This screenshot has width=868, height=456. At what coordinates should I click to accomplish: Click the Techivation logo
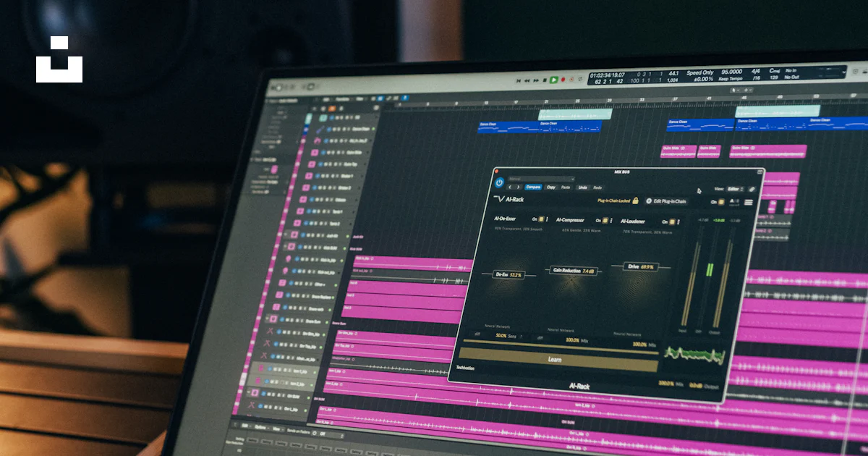click(465, 368)
